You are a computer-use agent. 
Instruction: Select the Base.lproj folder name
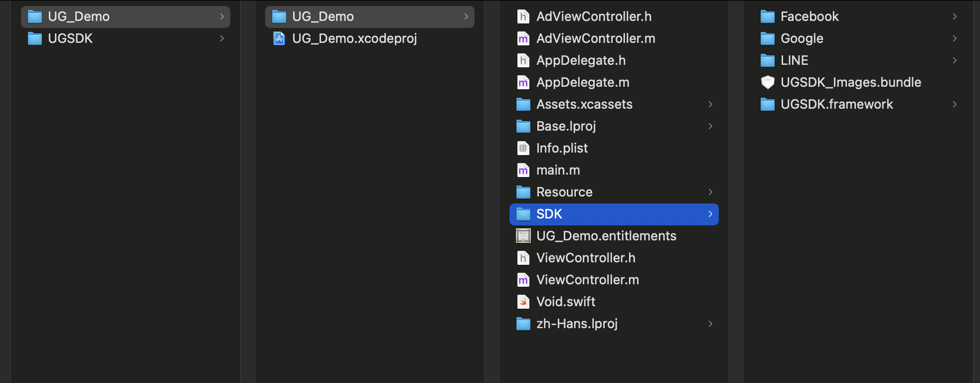[566, 126]
